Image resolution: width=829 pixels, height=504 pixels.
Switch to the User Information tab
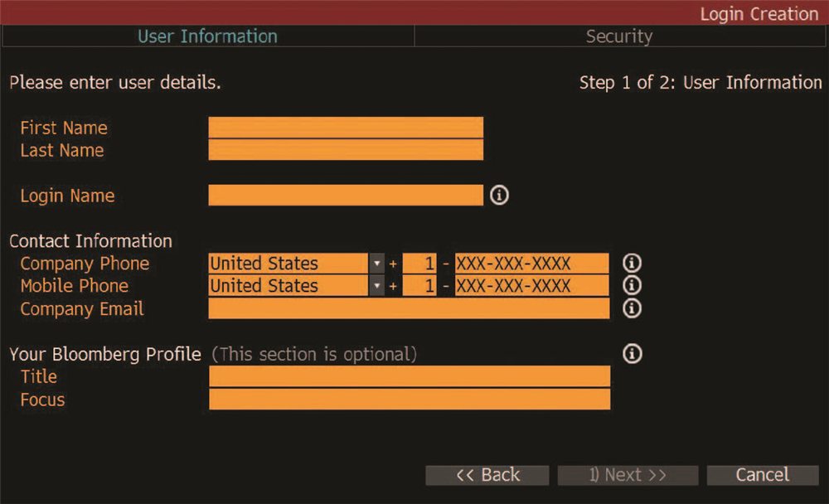point(208,36)
